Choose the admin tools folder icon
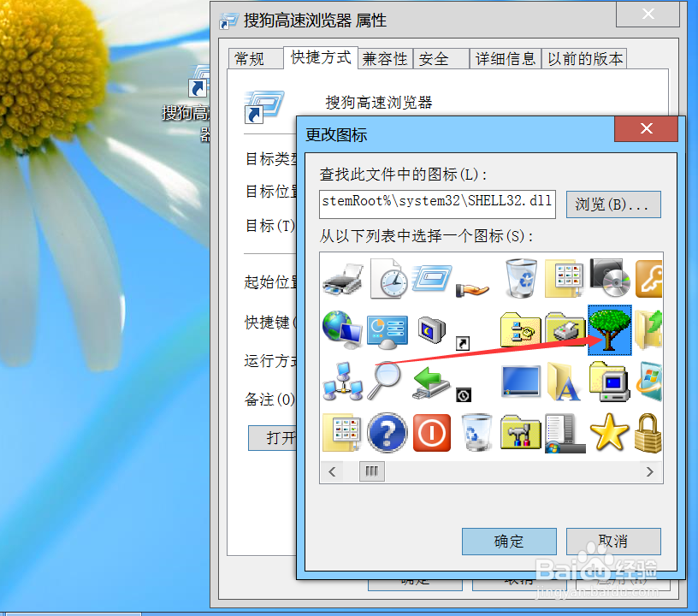 pyautogui.click(x=520, y=432)
